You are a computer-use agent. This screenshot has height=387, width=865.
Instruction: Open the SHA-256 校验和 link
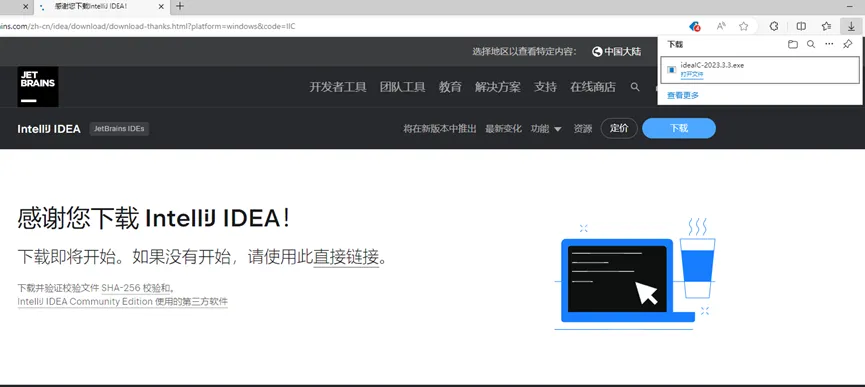click(x=137, y=287)
